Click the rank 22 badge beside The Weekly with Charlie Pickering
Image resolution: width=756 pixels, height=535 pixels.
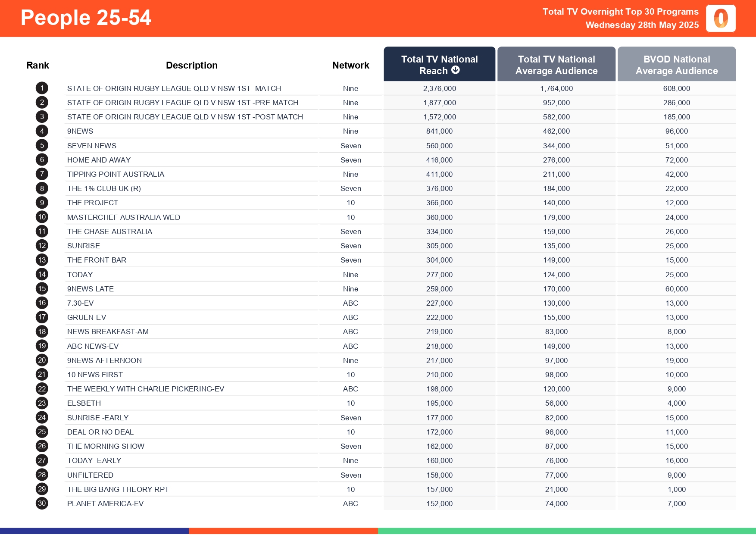[42, 388]
